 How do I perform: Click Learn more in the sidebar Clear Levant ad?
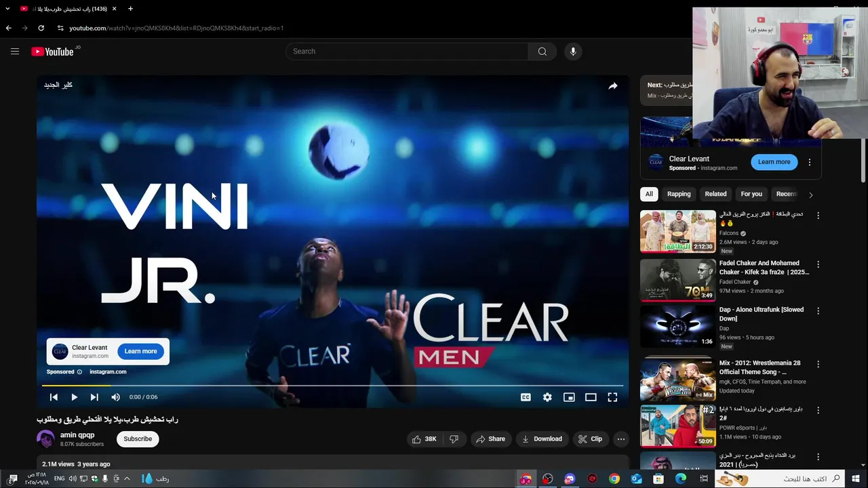[x=774, y=162]
